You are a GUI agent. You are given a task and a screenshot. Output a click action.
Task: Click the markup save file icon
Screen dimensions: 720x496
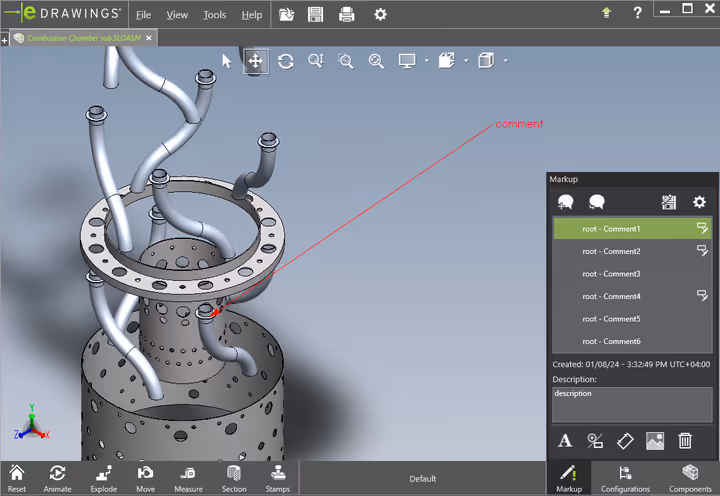tap(669, 202)
